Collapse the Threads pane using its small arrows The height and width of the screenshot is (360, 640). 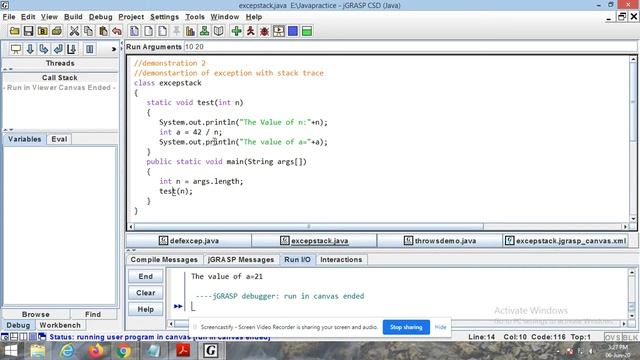(8, 69)
